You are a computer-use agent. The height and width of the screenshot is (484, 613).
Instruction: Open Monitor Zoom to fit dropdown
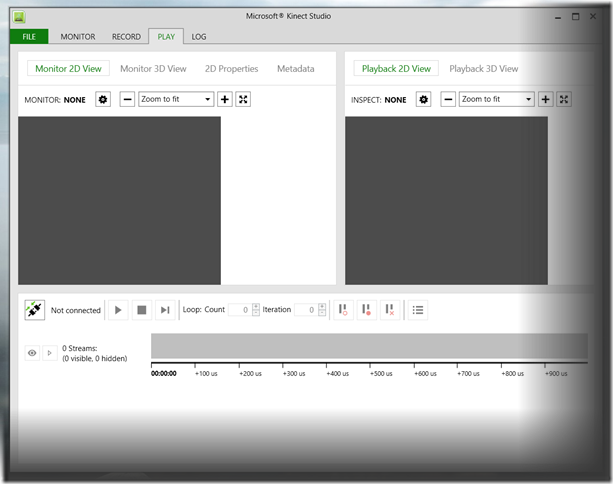point(176,99)
